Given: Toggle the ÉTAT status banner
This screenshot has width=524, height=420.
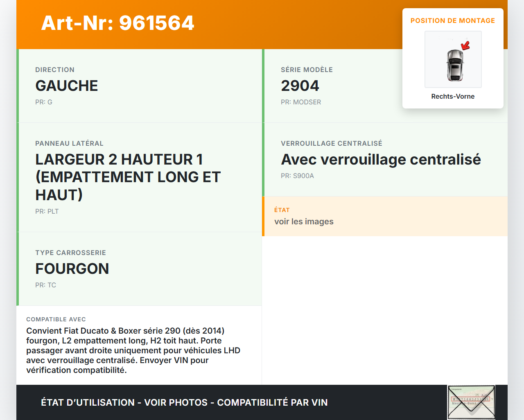Looking at the screenshot, I should coord(385,216).
